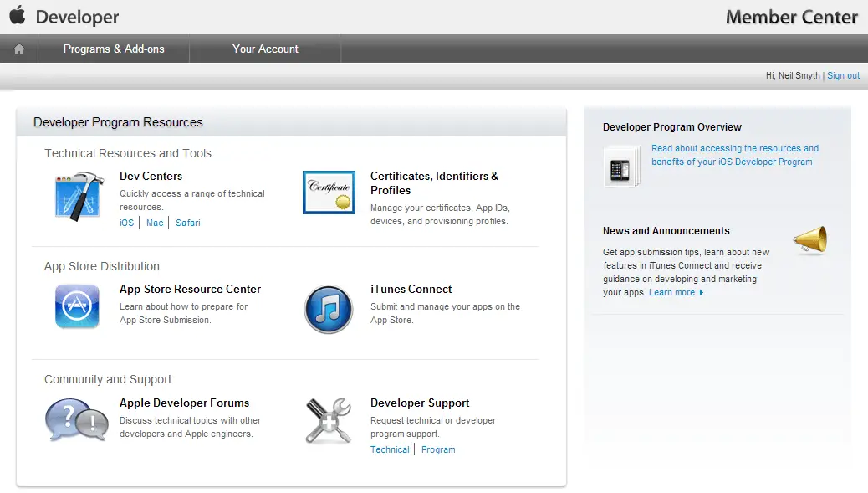Screen dimensions: 868x493
Task: Open the Apple Developer Forums speech bubble icon
Action: click(x=76, y=420)
